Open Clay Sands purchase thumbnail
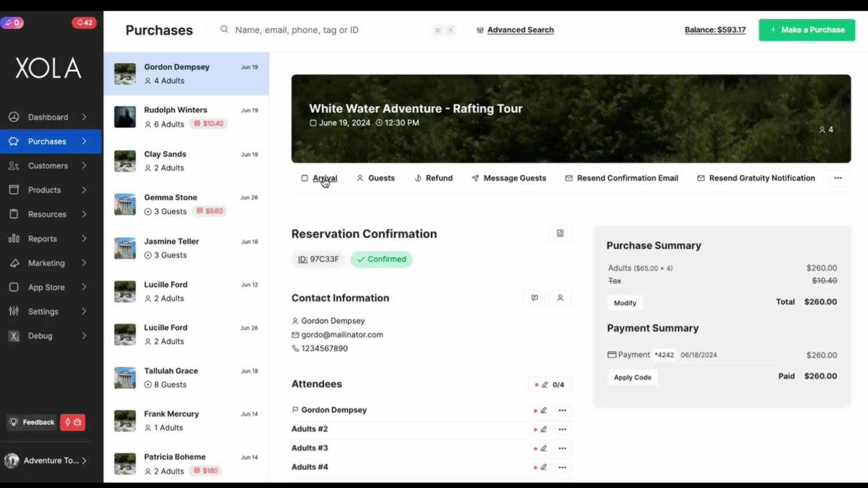868x488 pixels. [x=125, y=161]
